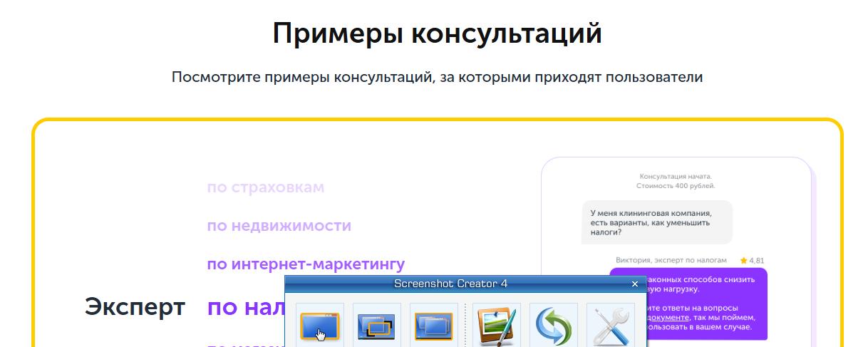This screenshot has width=868, height=347.
Task: Select the capture window tool in Screenshot Creator
Action: tap(320, 326)
